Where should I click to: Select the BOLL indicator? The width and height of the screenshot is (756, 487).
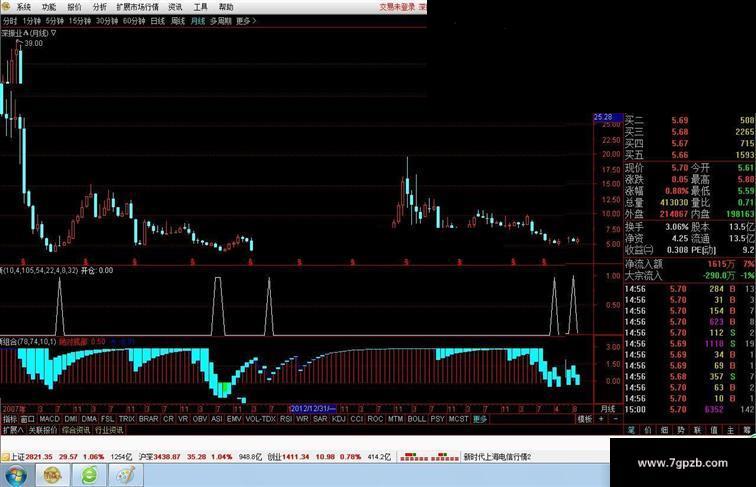(x=417, y=419)
